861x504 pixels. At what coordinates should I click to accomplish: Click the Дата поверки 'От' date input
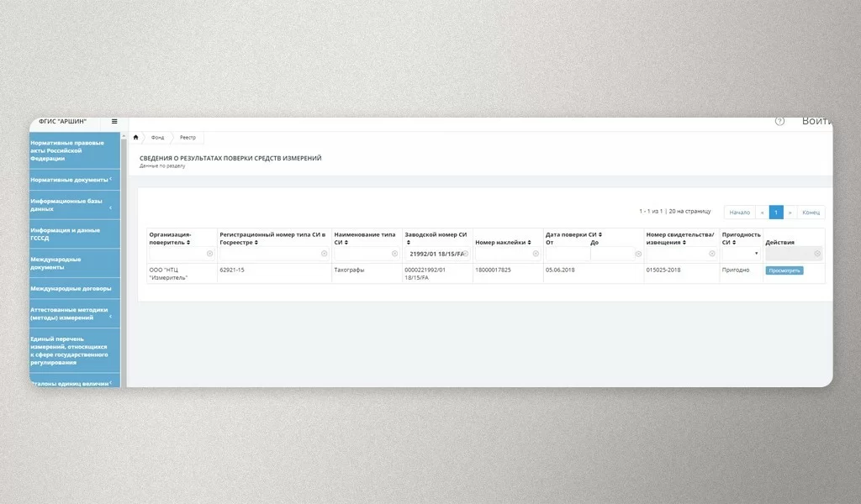pyautogui.click(x=566, y=253)
